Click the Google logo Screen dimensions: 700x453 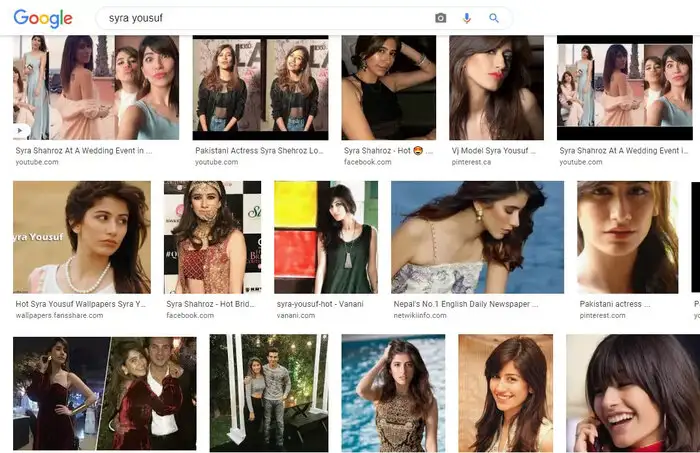pos(43,18)
